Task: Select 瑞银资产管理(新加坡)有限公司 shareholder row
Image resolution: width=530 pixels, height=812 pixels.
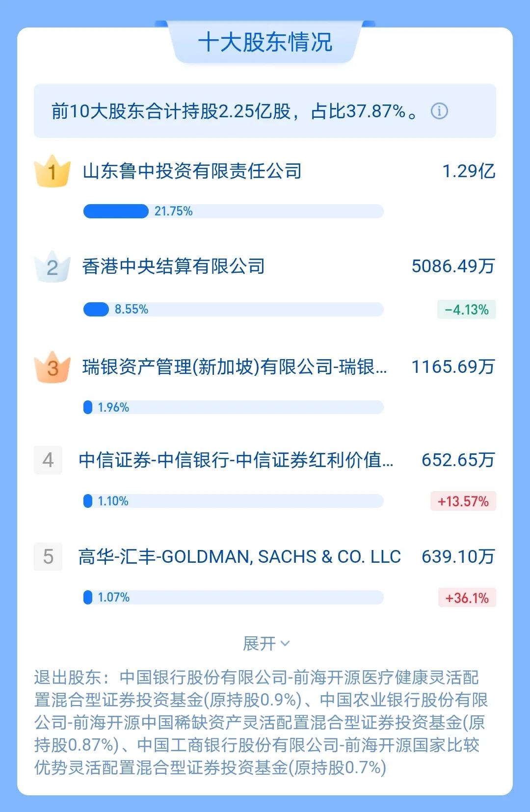Action: [x=235, y=367]
